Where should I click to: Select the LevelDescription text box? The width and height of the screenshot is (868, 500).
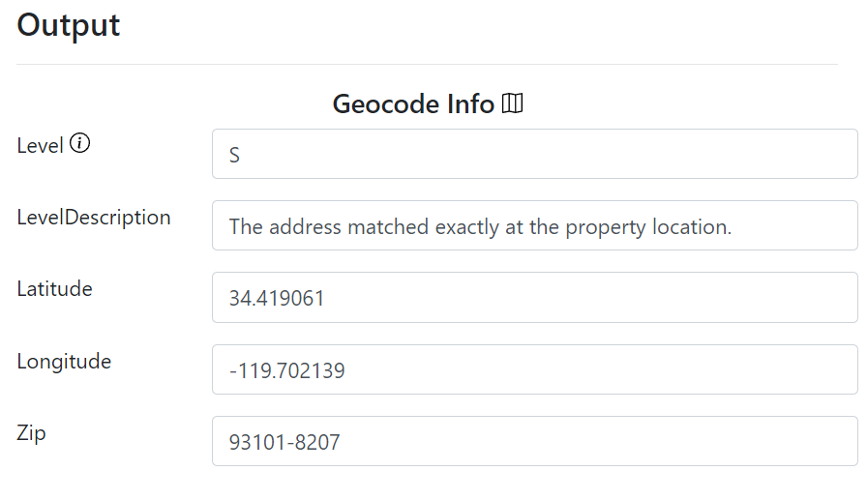point(535,225)
